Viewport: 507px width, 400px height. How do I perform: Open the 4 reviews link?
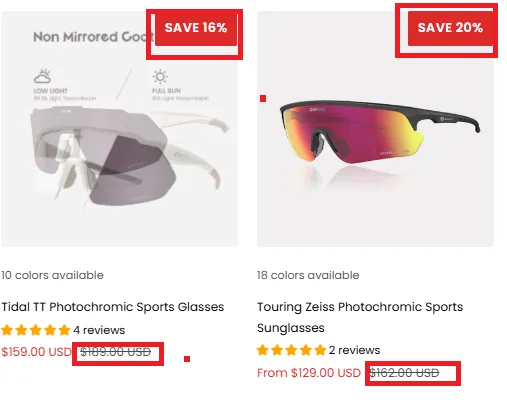99,330
